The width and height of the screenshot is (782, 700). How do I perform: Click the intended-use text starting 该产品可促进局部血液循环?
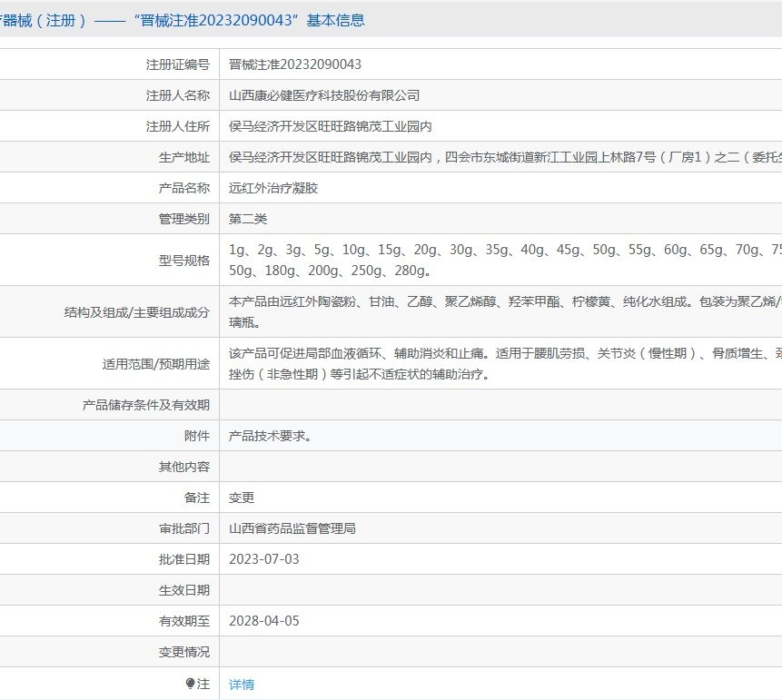pyautogui.click(x=505, y=363)
